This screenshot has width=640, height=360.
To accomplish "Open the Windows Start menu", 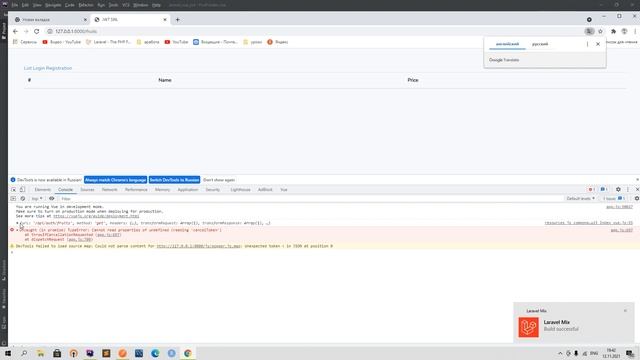I will pos(8,353).
